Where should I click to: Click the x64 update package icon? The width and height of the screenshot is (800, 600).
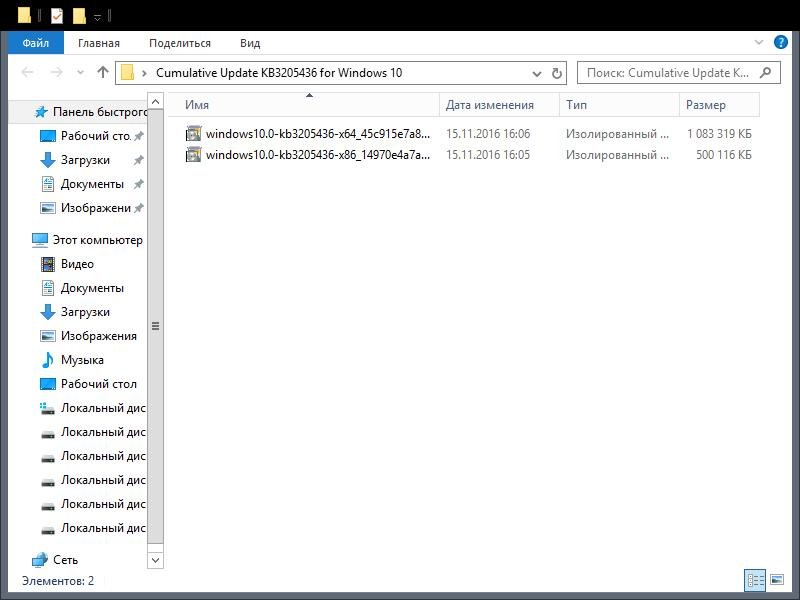[x=193, y=134]
